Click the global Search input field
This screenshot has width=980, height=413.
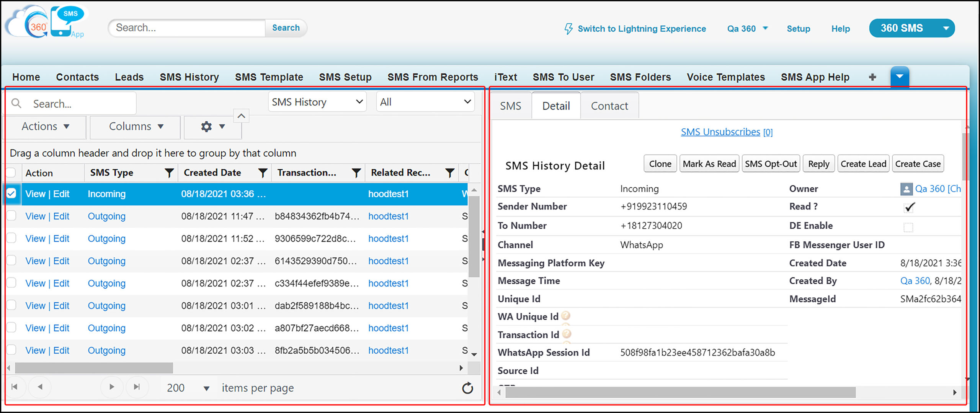[188, 28]
